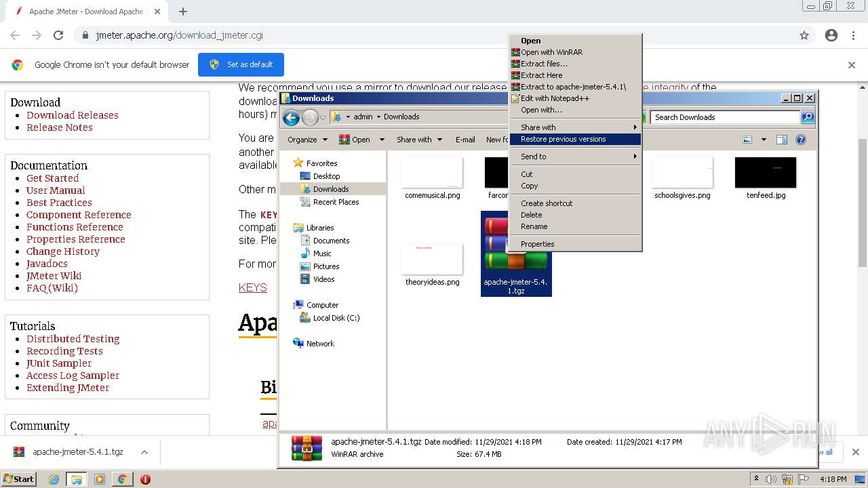The width and height of the screenshot is (868, 488).
Task: Click Chrome reload page button
Action: 58,35
